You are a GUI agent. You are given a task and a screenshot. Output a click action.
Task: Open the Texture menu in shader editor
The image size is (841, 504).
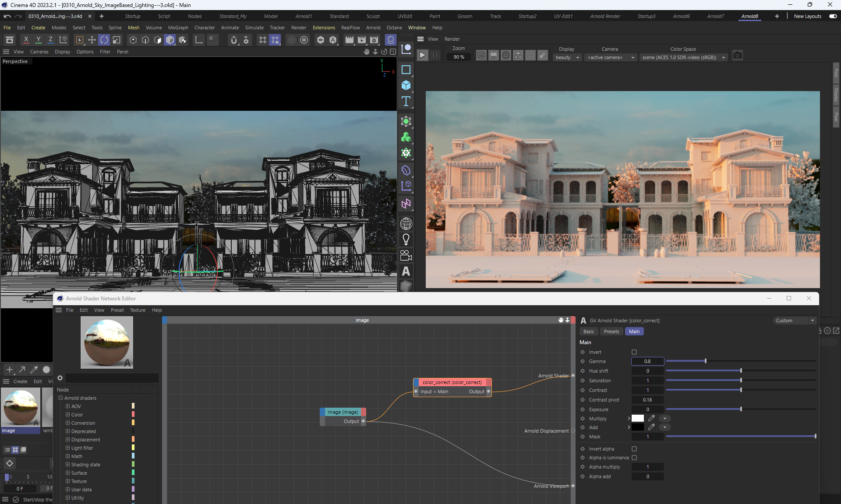(x=138, y=310)
